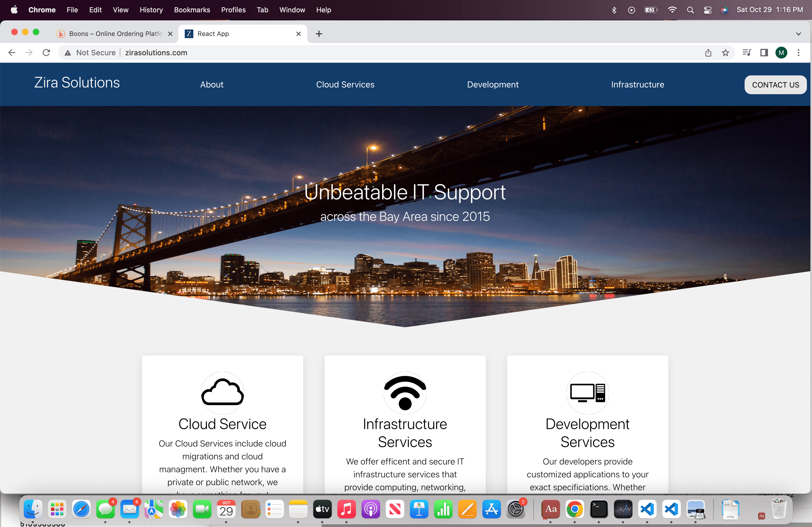Open the Chrome app menu
The height and width of the screenshot is (527, 812).
(42, 10)
